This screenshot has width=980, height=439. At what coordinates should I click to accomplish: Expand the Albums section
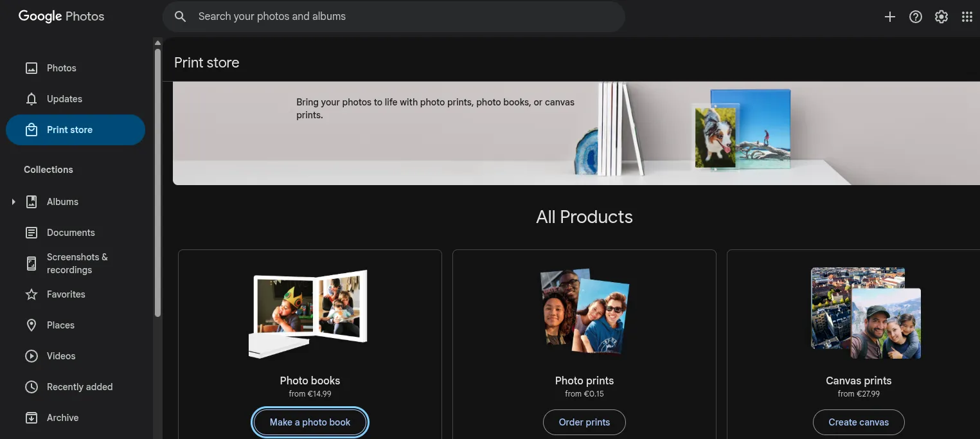coord(13,201)
